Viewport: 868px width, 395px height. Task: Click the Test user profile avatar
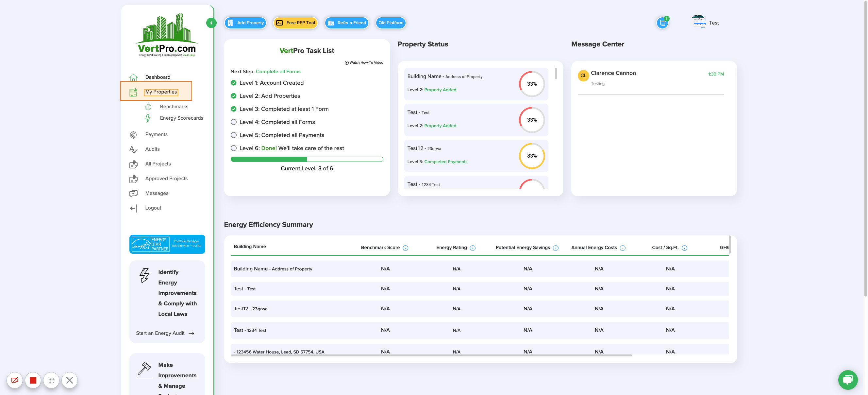[698, 22]
